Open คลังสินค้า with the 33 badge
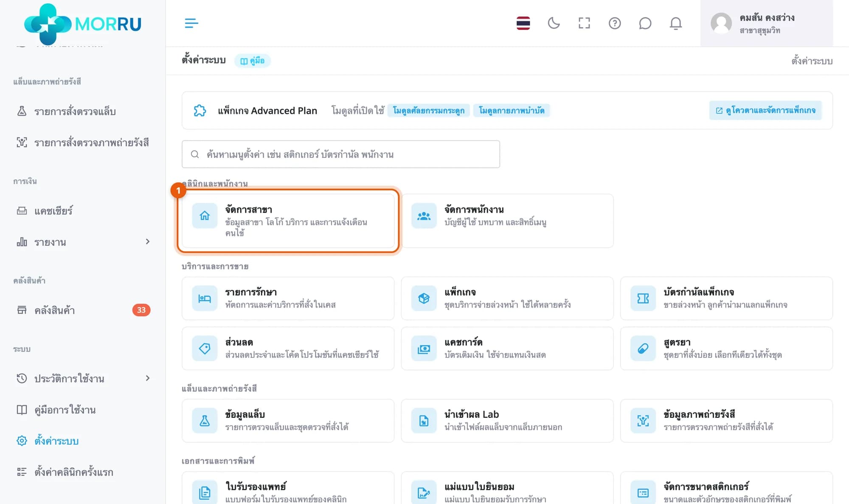Image resolution: width=849 pixels, height=504 pixels. [x=83, y=310]
